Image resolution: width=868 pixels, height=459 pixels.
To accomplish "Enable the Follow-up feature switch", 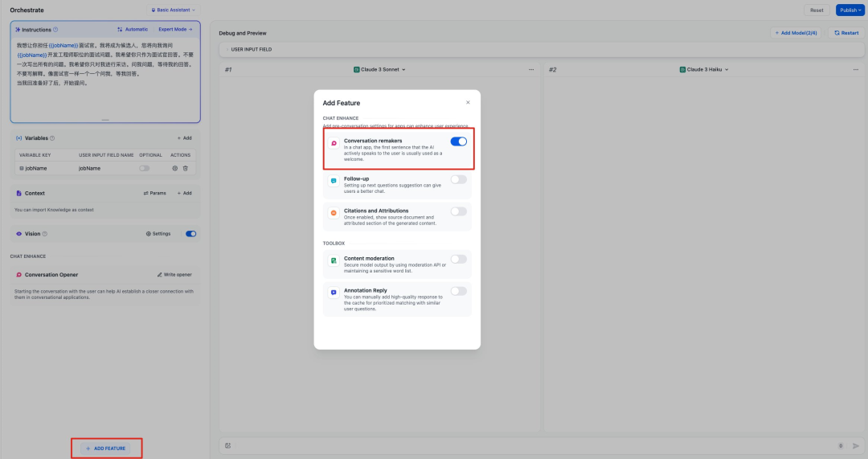I will point(458,179).
